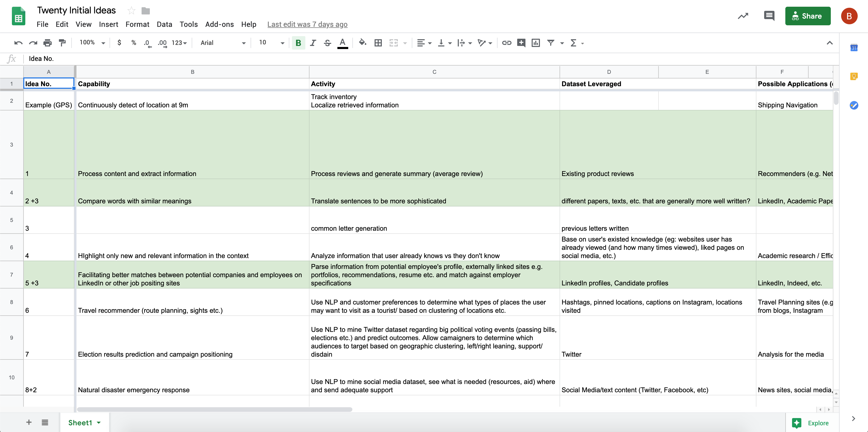
Task: Open the Borders tool
Action: click(378, 43)
